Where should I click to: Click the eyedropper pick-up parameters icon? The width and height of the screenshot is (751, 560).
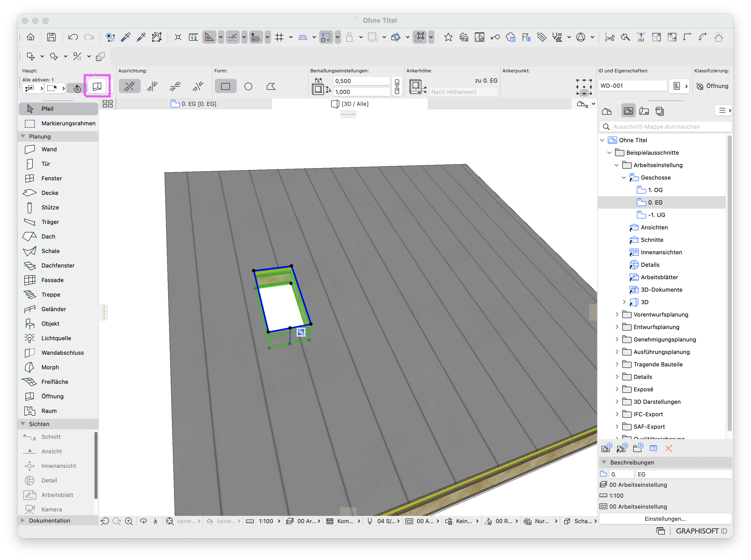[x=125, y=37]
